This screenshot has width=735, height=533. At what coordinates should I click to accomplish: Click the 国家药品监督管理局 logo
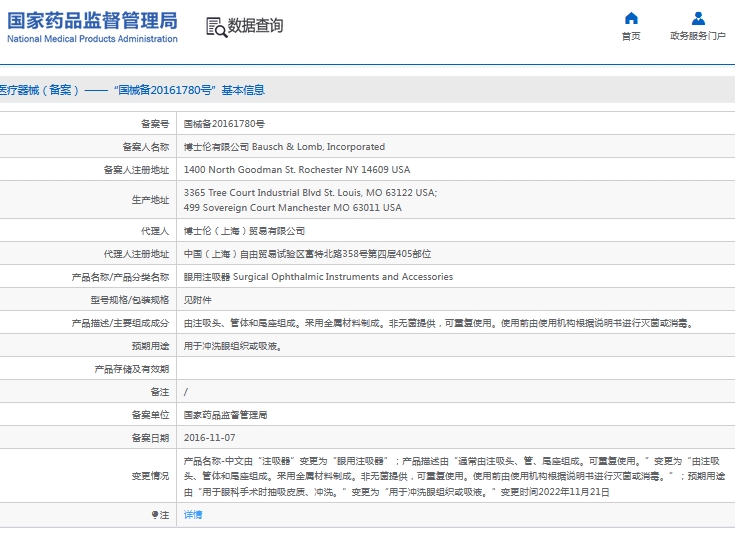tap(92, 27)
